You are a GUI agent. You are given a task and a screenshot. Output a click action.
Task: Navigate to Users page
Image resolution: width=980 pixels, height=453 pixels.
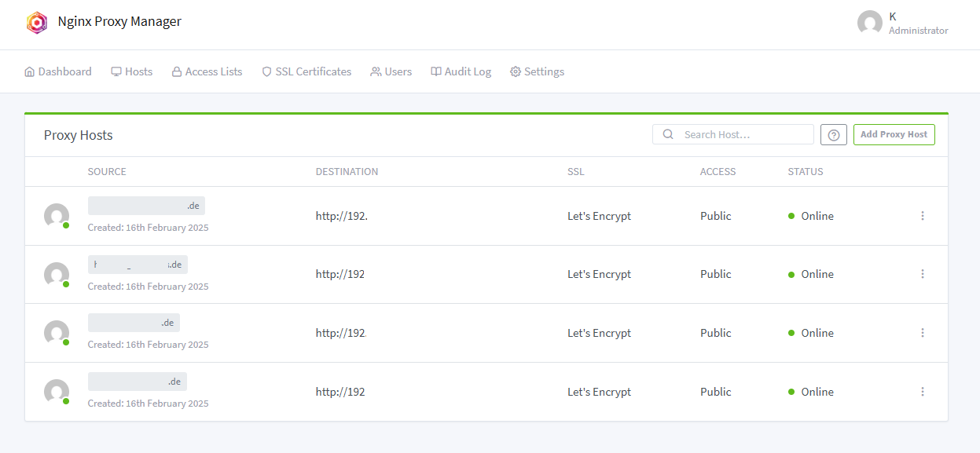pyautogui.click(x=391, y=71)
